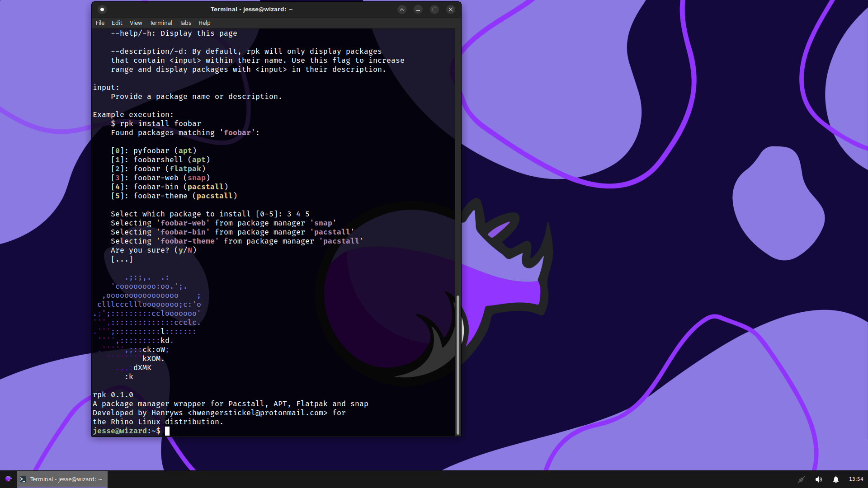Click the 'Example execution:' heading
Viewport: 868px width, 488px height.
pyautogui.click(x=133, y=115)
